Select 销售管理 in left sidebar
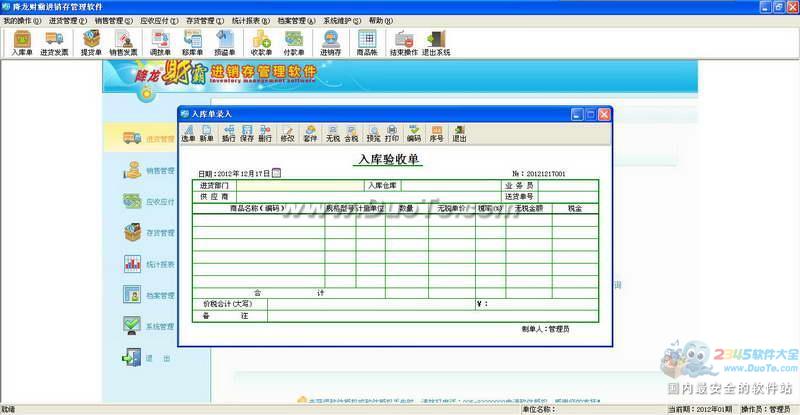This screenshot has width=800, height=415. click(148, 170)
